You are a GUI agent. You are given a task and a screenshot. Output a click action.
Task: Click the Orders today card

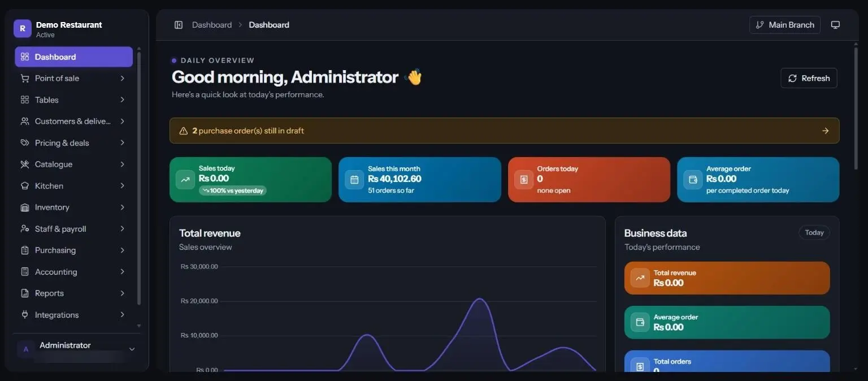(x=589, y=180)
